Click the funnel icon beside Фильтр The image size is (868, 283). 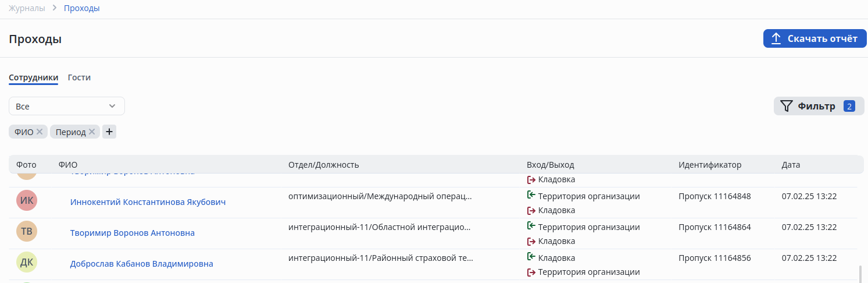click(x=787, y=106)
